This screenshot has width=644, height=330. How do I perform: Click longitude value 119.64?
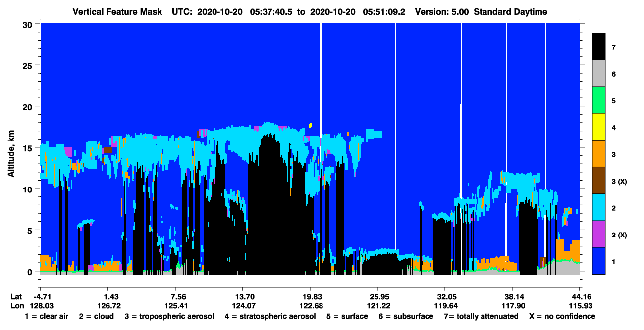click(x=445, y=305)
